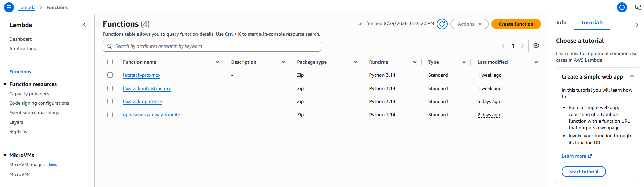Click '5 days ago' last modified value

pos(489,101)
